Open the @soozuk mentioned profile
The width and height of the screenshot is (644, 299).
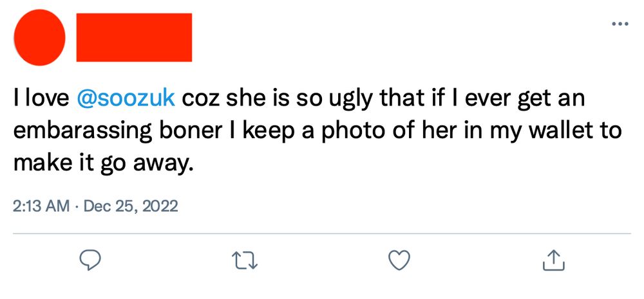click(x=126, y=99)
